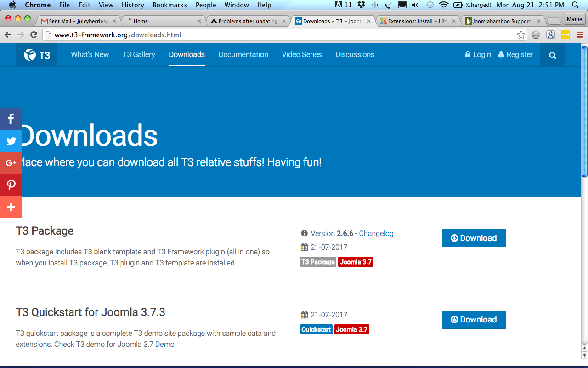588x368 pixels.
Task: Click the T3 logo in the header
Action: coord(37,55)
